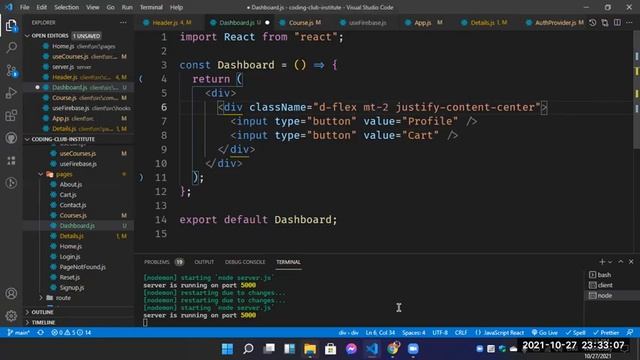Open the Source Control view

coord(11,71)
